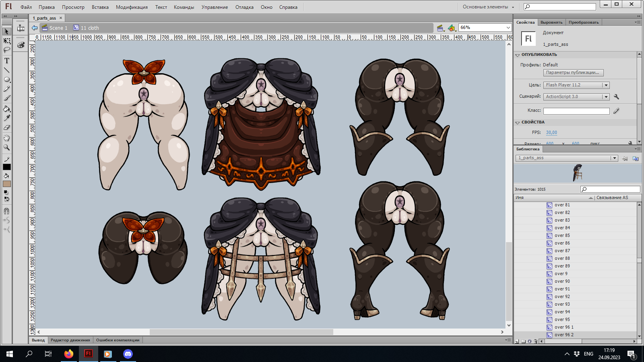Switch to the Ошибки компиляции tab
Image resolution: width=644 pixels, height=362 pixels.
118,340
